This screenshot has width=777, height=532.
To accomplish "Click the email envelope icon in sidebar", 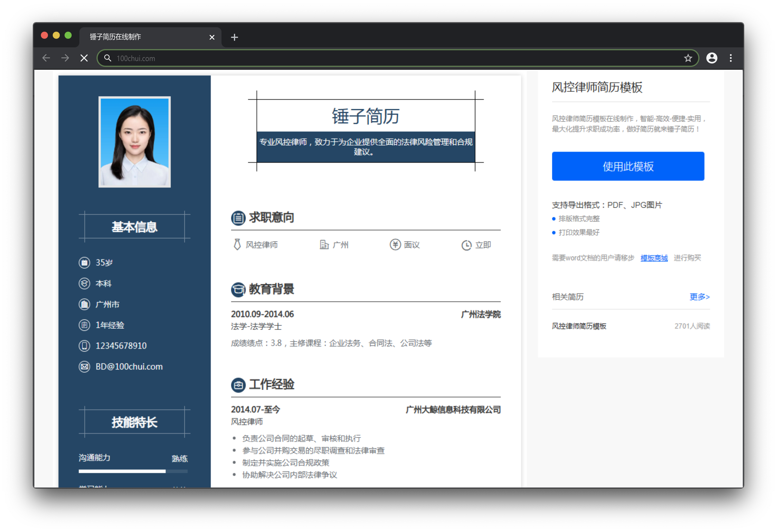I will click(x=84, y=367).
